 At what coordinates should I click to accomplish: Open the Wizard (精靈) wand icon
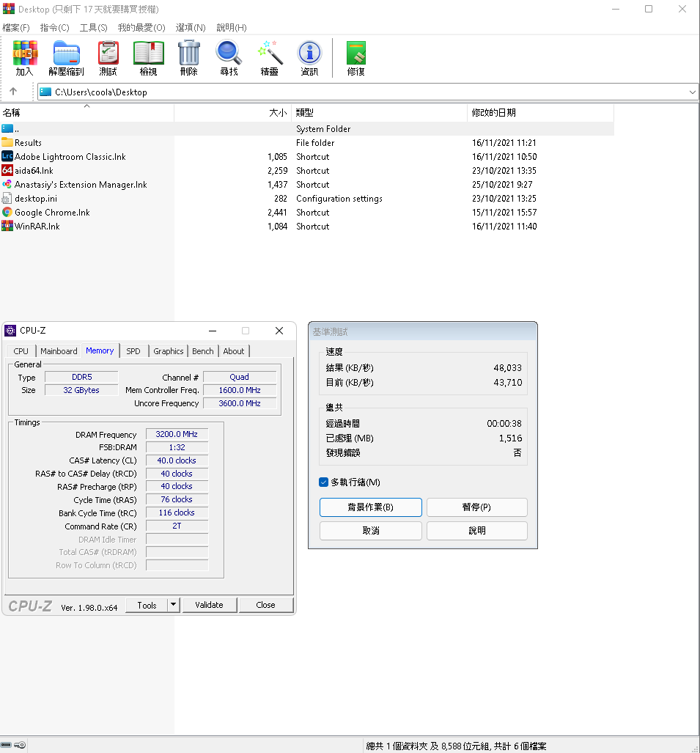tap(270, 53)
